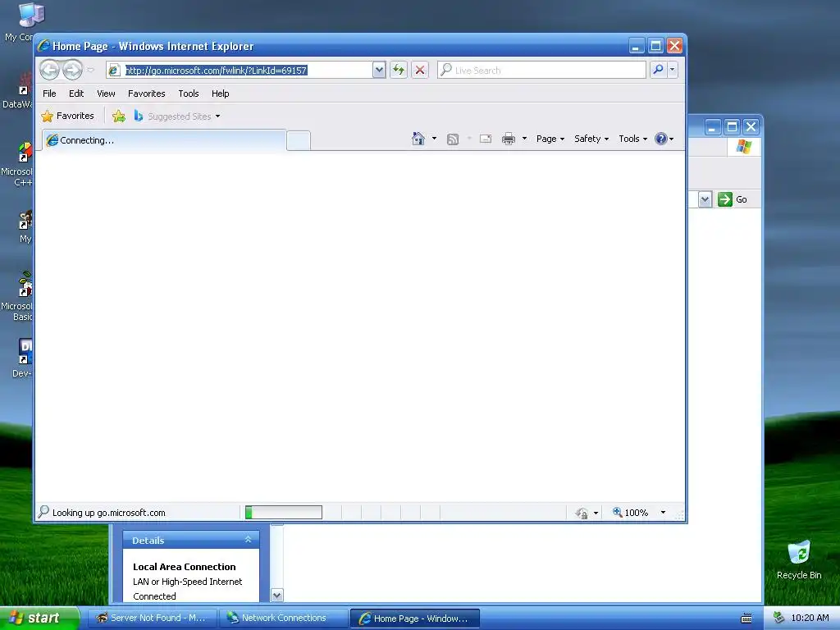Click the address bar URL field
Screen dimensions: 840x630
tap(240, 71)
